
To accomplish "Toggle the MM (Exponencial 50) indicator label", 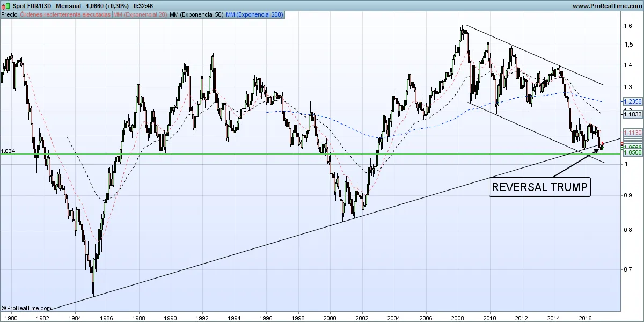I will pyautogui.click(x=196, y=15).
